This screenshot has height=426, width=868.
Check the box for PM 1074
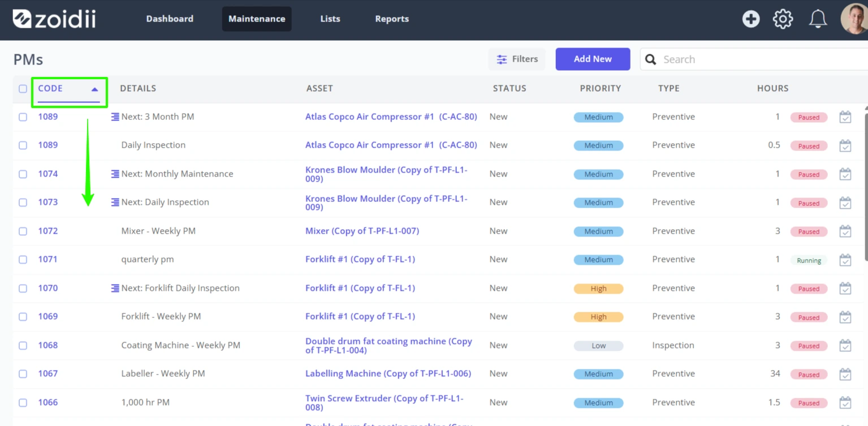click(23, 174)
